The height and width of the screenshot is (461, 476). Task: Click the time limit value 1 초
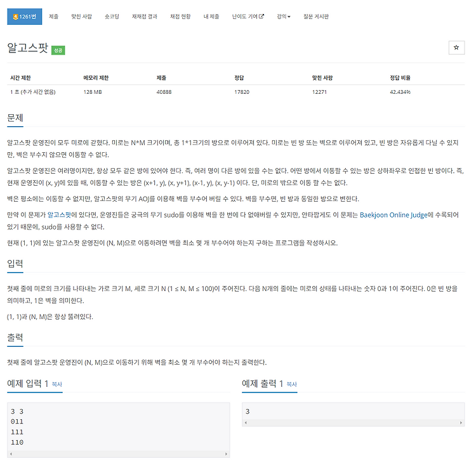point(33,92)
